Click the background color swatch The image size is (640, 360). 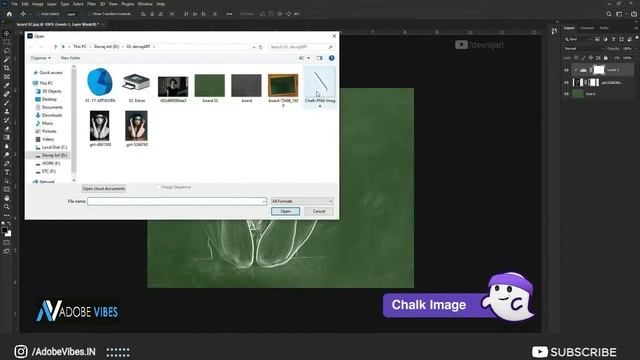click(x=9, y=234)
